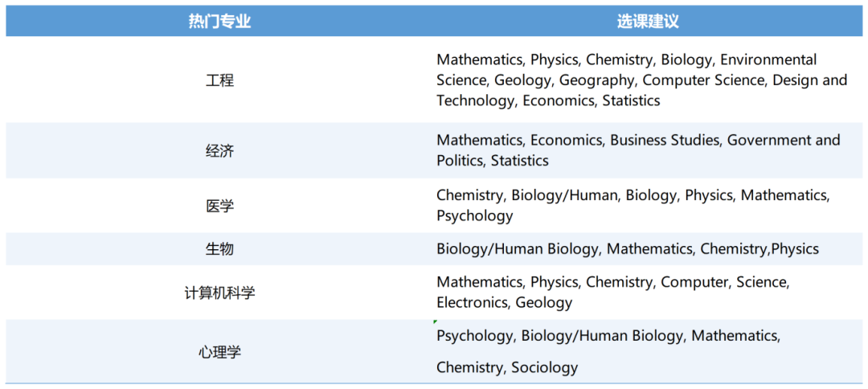Select the 生物 major cell
This screenshot has height=389, width=868.
pos(219,249)
